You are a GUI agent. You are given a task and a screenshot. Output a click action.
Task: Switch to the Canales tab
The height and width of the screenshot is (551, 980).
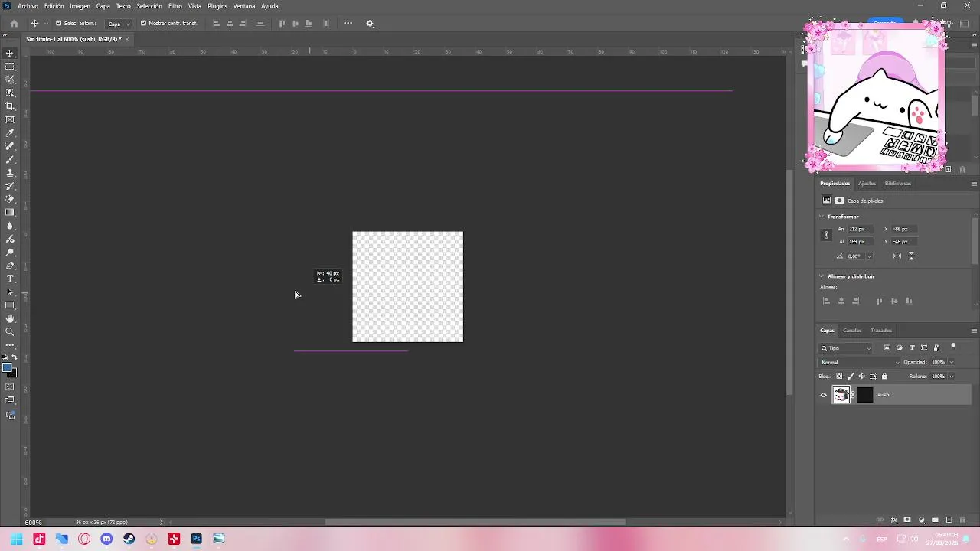pos(852,331)
